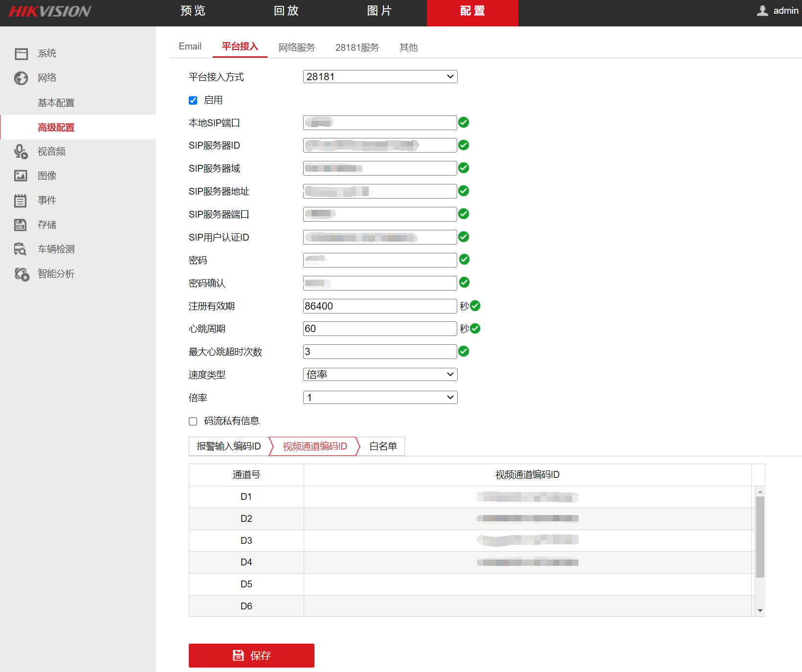Switch to the 28181服务 tab

tap(357, 47)
